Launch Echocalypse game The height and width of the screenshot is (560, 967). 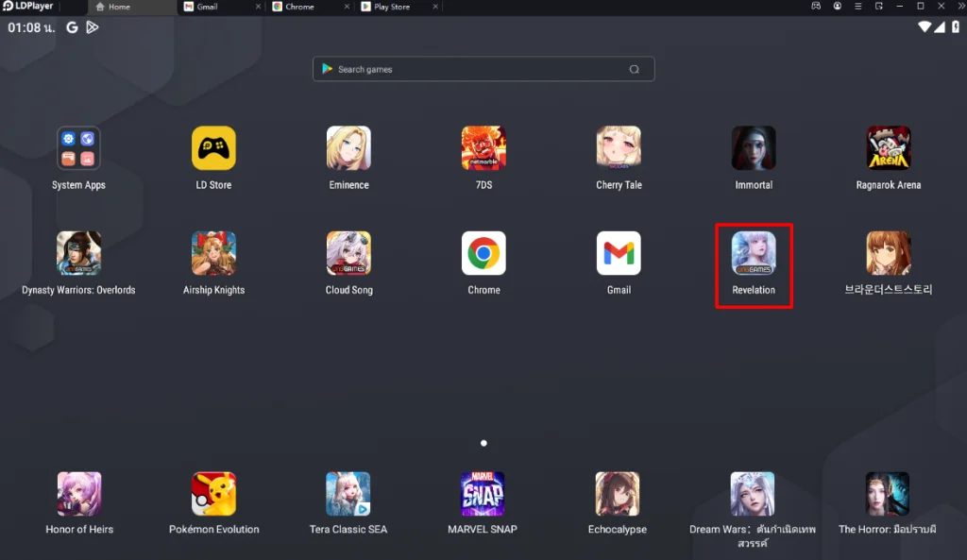point(618,493)
